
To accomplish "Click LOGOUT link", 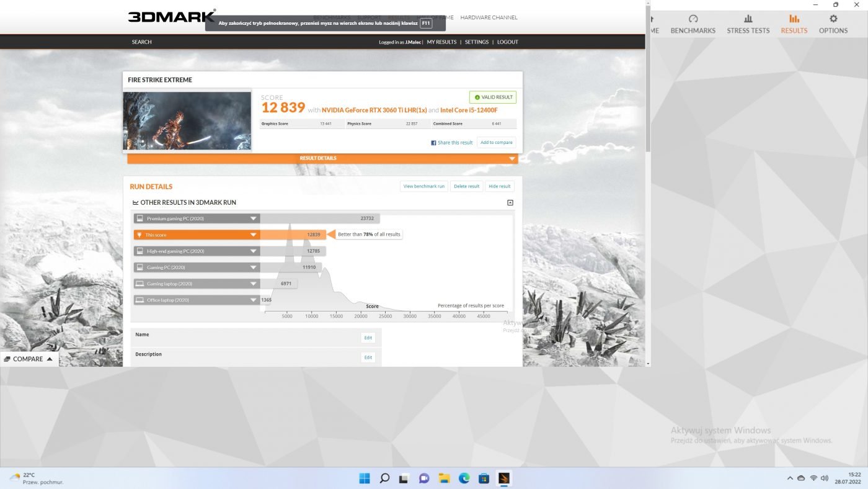I will [507, 42].
